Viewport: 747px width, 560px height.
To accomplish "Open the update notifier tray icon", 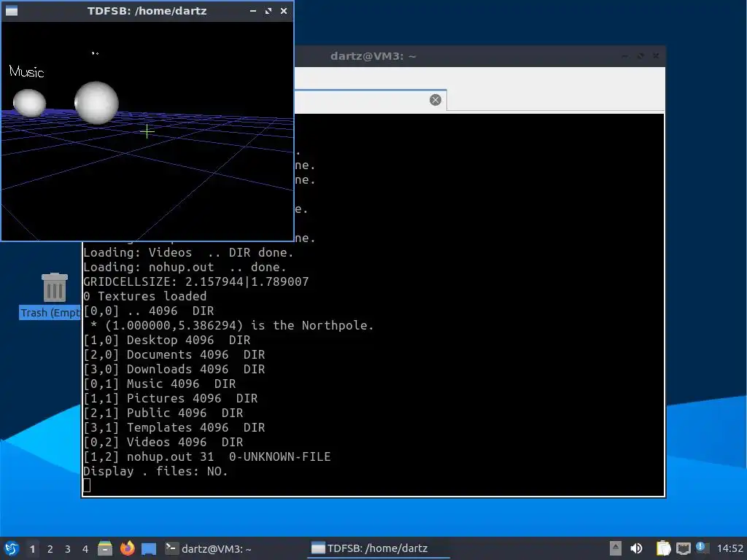I will [x=703, y=548].
